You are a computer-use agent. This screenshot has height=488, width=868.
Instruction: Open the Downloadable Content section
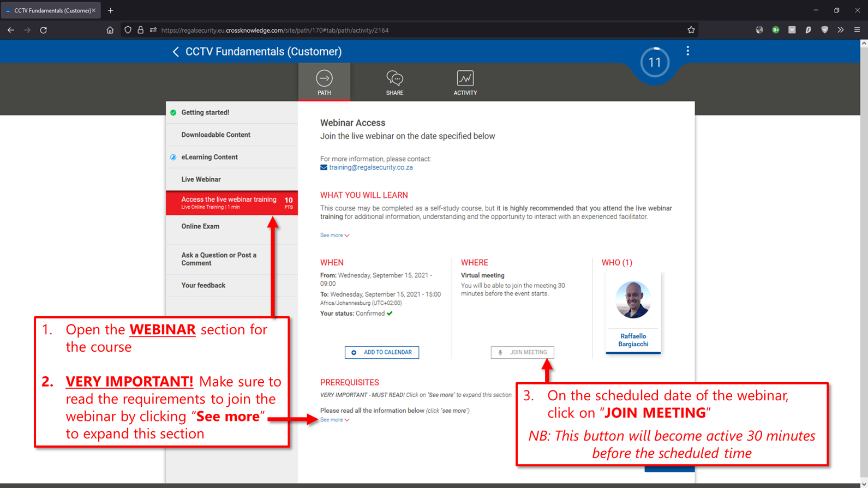pos(232,135)
